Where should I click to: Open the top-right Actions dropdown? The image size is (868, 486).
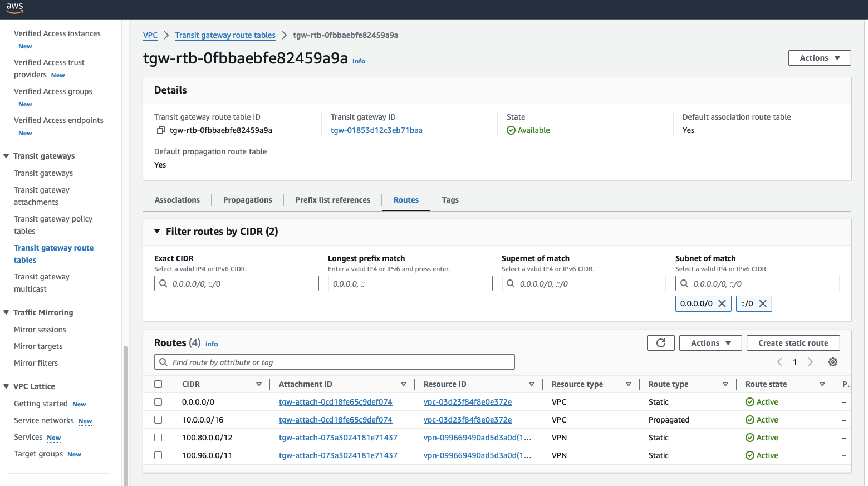819,58
